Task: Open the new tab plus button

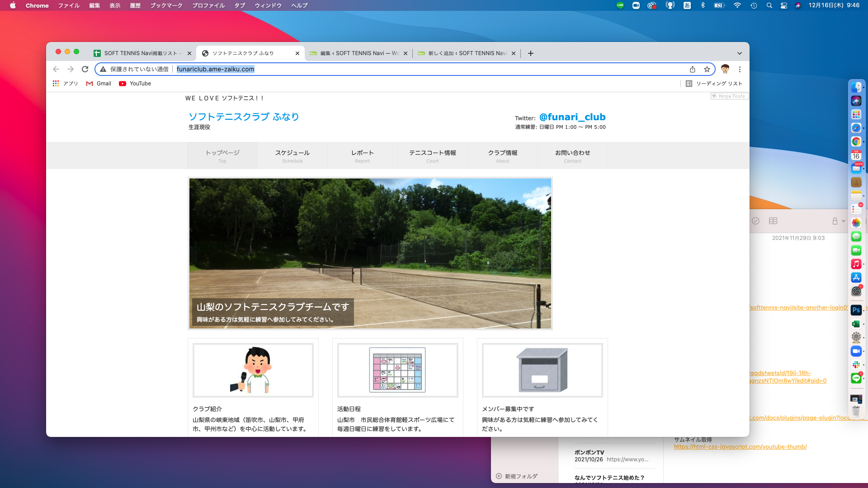Action: pyautogui.click(x=531, y=53)
